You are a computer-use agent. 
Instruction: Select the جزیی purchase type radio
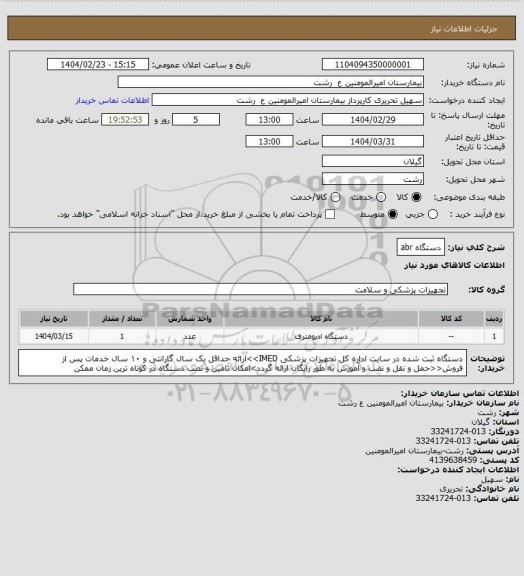433,214
